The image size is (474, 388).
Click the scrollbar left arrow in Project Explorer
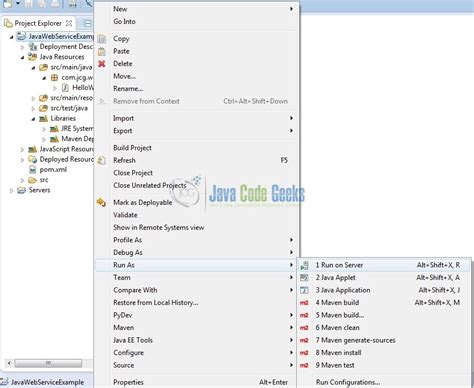point(9,363)
